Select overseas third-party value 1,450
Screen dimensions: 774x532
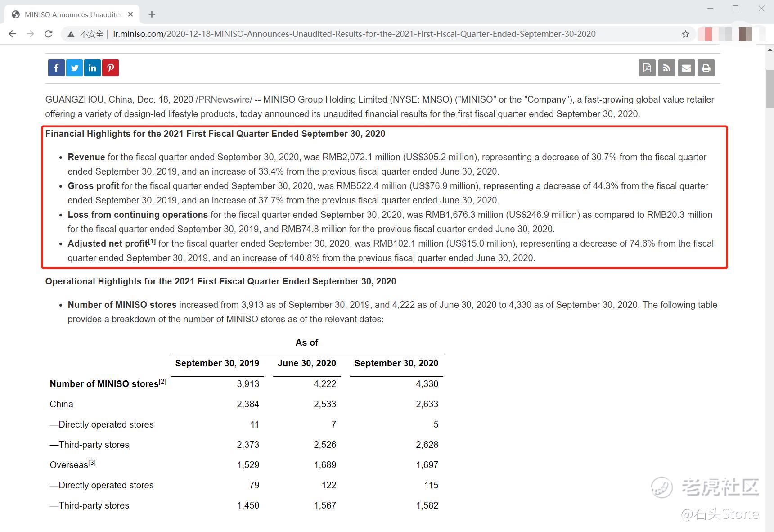(248, 505)
